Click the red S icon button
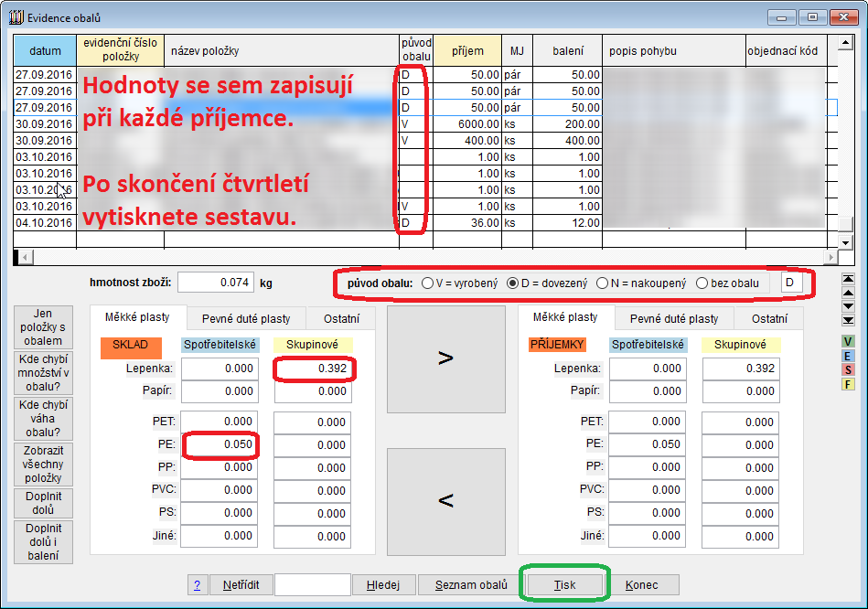Viewport: 868px width, 609px height. (x=848, y=369)
